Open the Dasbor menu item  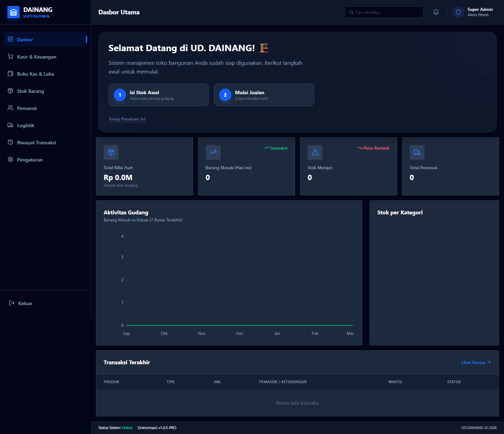[45, 39]
